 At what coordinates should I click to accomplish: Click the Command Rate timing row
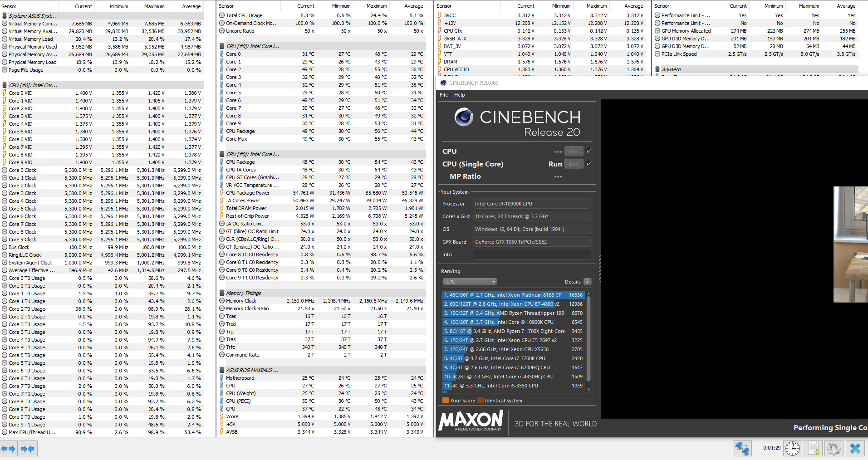(x=321, y=355)
